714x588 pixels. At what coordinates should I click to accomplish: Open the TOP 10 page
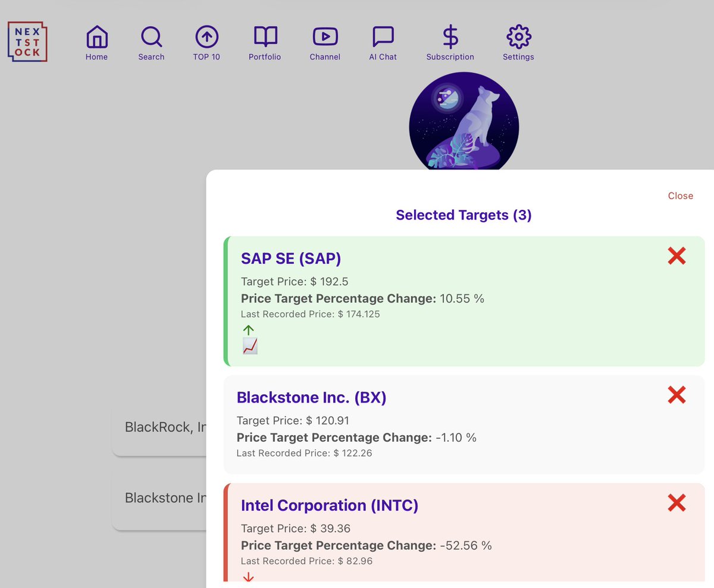[206, 43]
